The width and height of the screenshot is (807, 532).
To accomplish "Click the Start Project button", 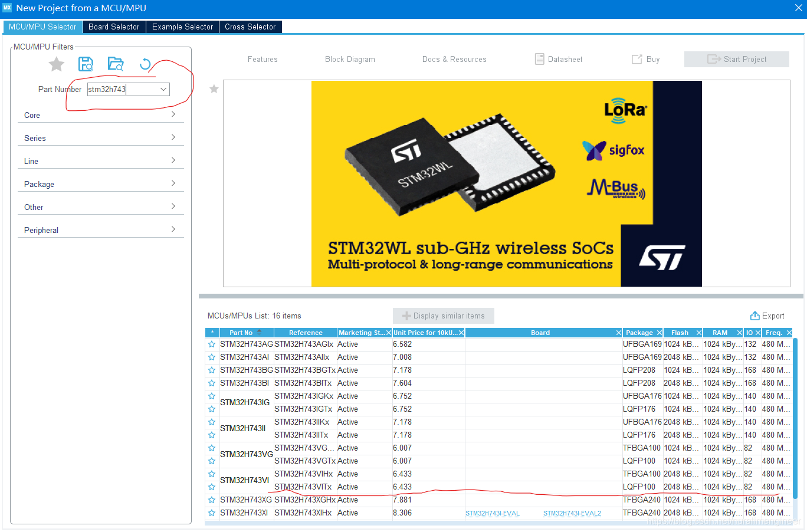I will tap(737, 59).
